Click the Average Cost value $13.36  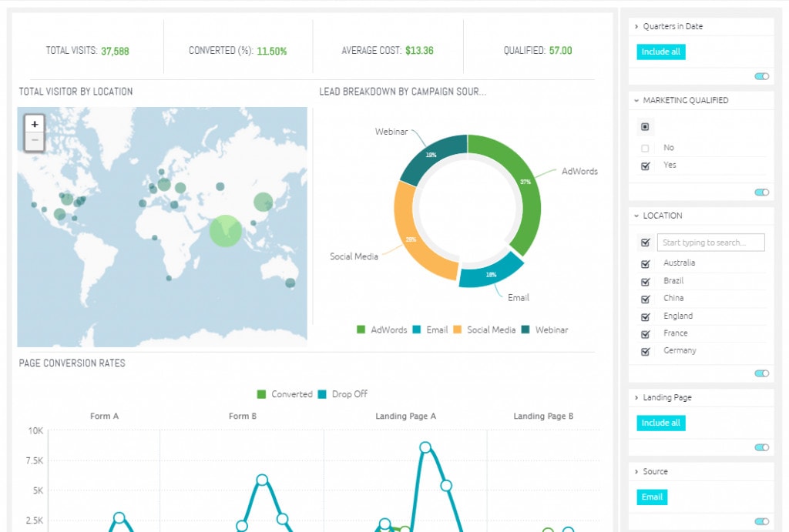[419, 51]
